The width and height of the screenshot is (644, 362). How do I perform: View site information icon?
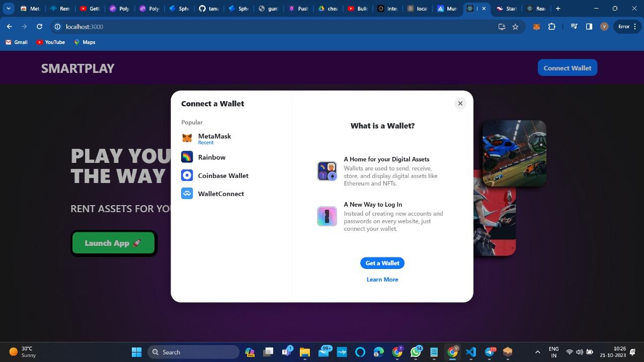(x=57, y=27)
